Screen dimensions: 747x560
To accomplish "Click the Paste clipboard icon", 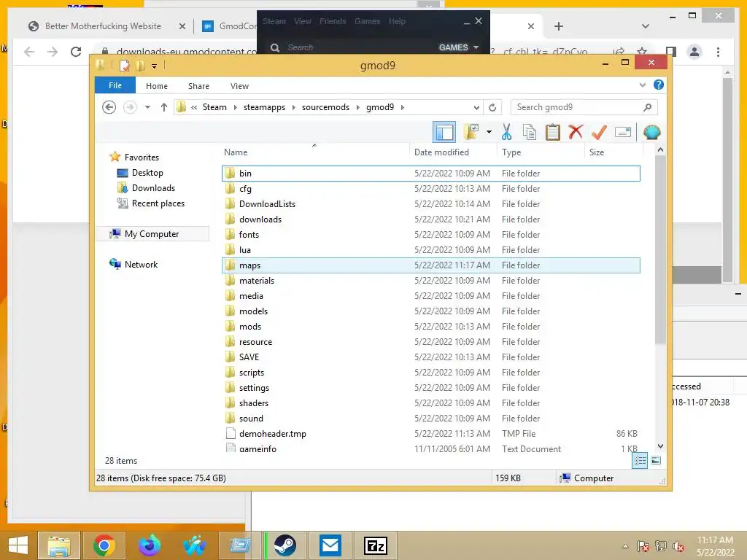I will tap(553, 132).
